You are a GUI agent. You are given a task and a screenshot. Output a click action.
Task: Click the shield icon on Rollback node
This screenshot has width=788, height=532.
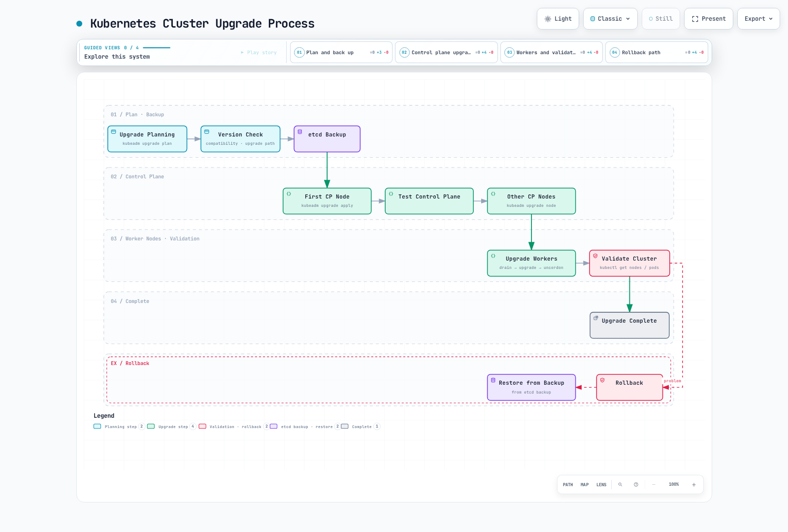[x=602, y=380]
